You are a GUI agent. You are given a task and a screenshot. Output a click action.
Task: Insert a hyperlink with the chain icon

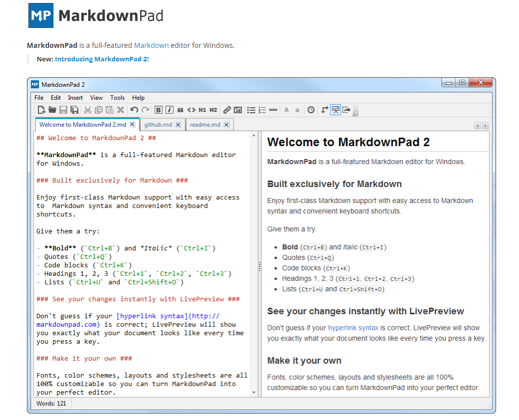tap(227, 110)
